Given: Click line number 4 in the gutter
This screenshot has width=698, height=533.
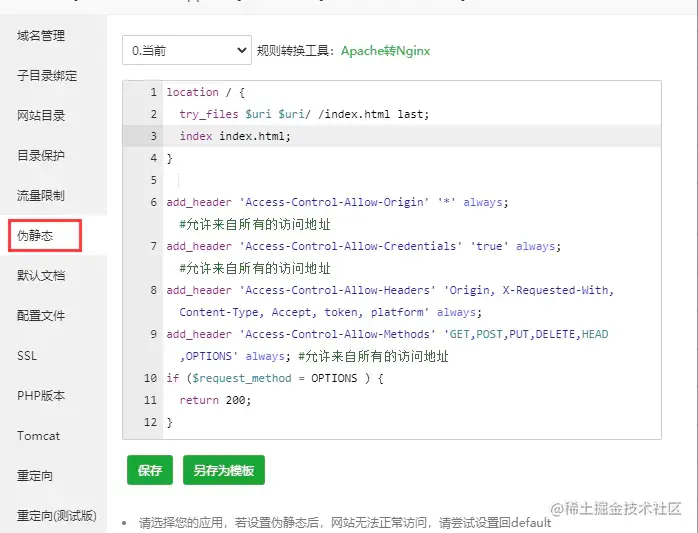Looking at the screenshot, I should pyautogui.click(x=154, y=158).
